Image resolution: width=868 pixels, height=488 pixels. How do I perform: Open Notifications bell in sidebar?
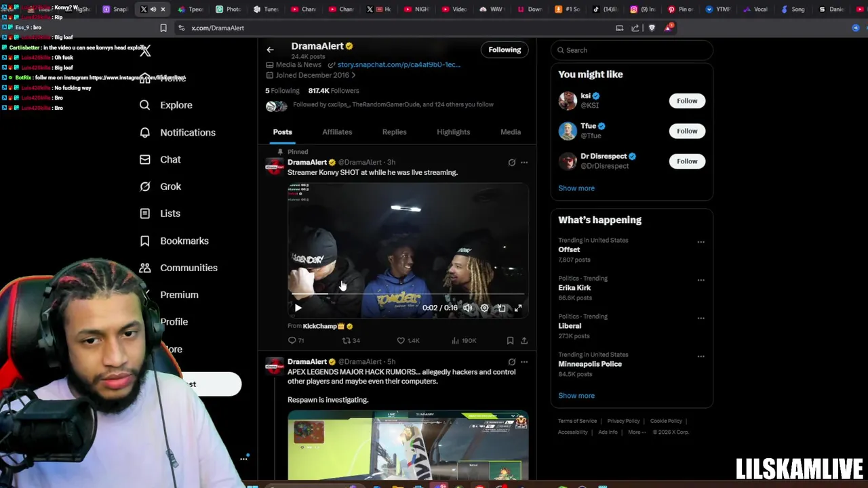(144, 132)
